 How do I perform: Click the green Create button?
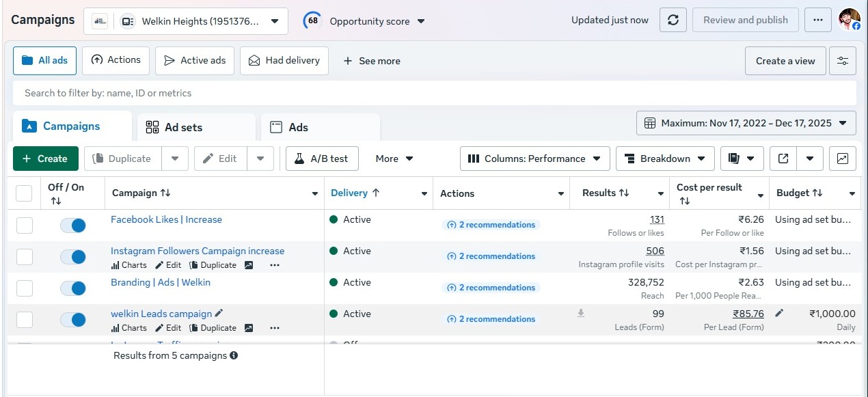click(x=45, y=159)
